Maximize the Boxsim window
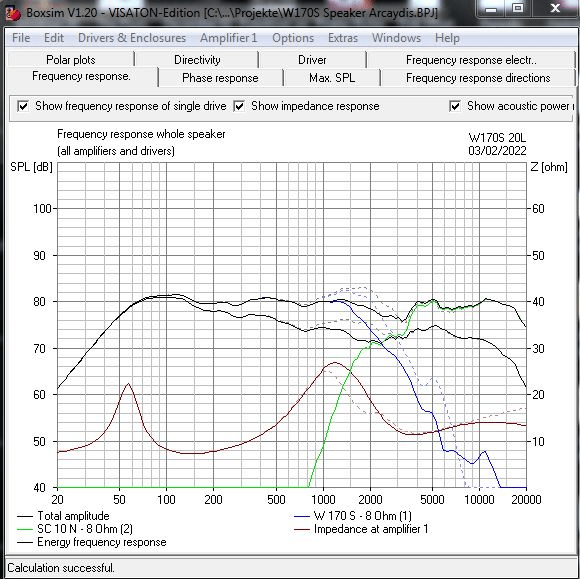Screen dimensions: 580x579 518,8
